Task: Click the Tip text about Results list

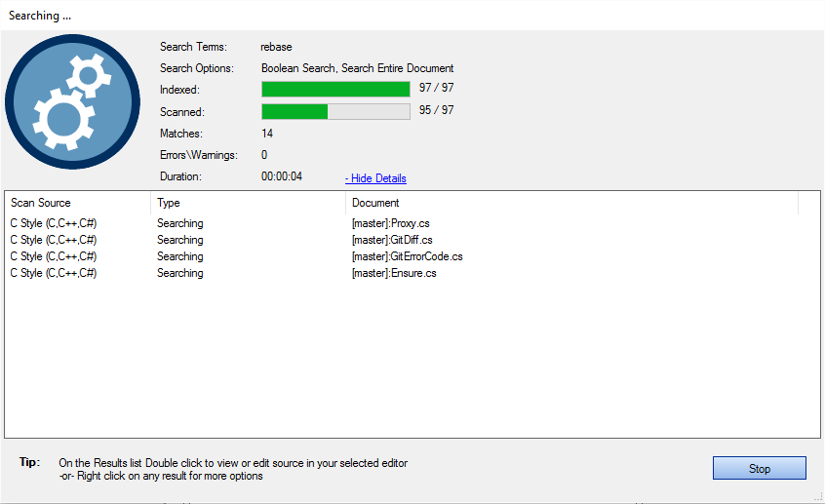Action: click(233, 469)
